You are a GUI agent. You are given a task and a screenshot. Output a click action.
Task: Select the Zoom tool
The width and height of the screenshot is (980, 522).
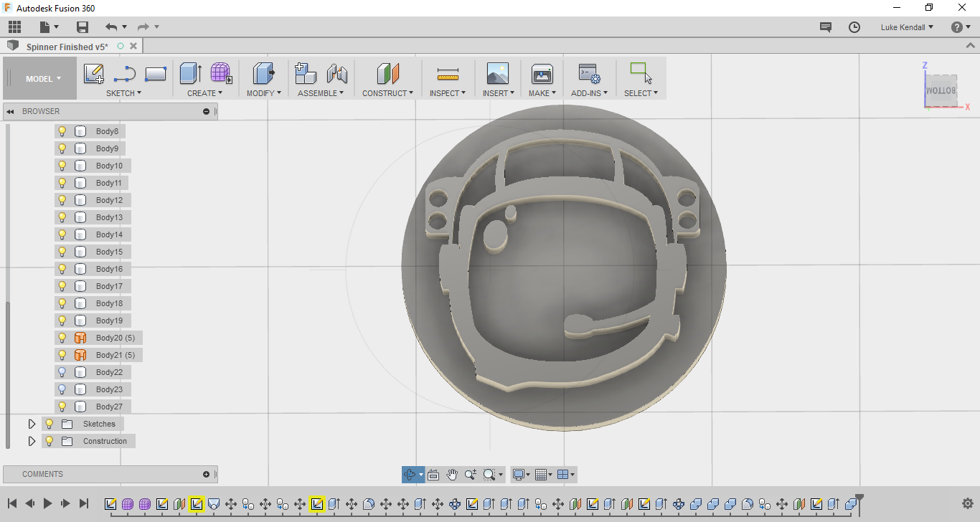pyautogui.click(x=471, y=475)
